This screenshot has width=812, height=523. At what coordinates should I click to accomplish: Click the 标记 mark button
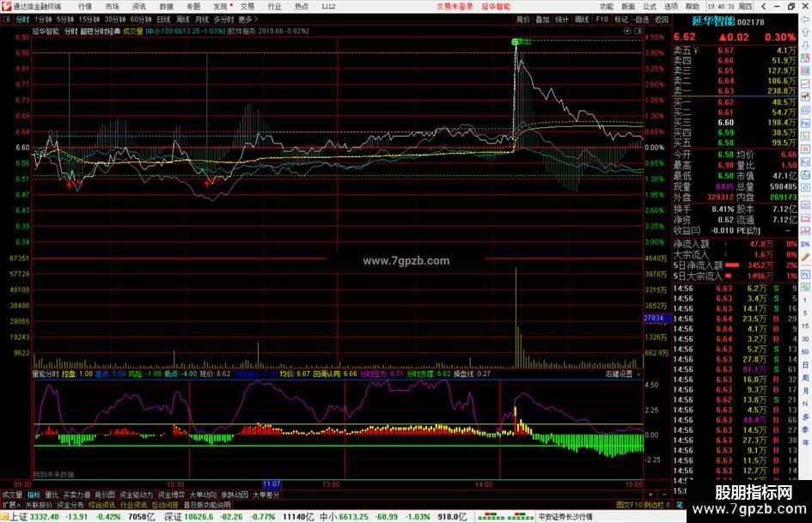pos(621,19)
